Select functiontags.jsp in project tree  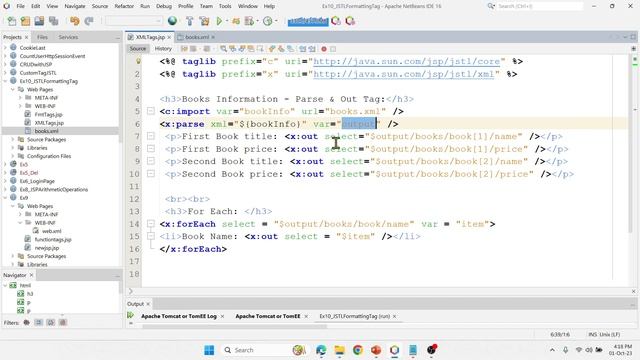(53, 240)
